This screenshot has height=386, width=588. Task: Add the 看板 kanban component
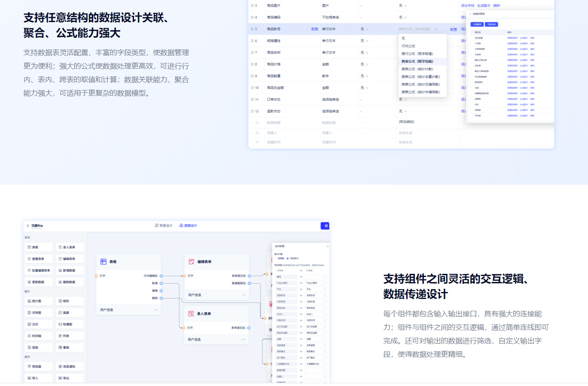[x=70, y=348]
